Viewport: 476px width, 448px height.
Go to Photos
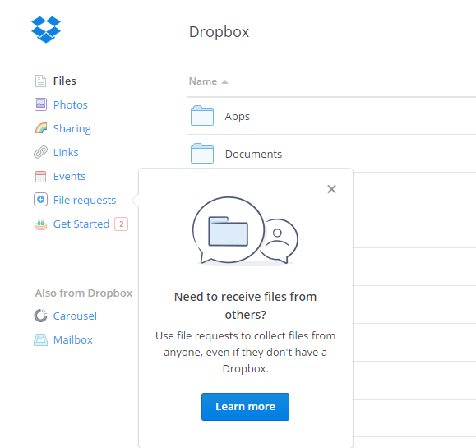[x=71, y=104]
